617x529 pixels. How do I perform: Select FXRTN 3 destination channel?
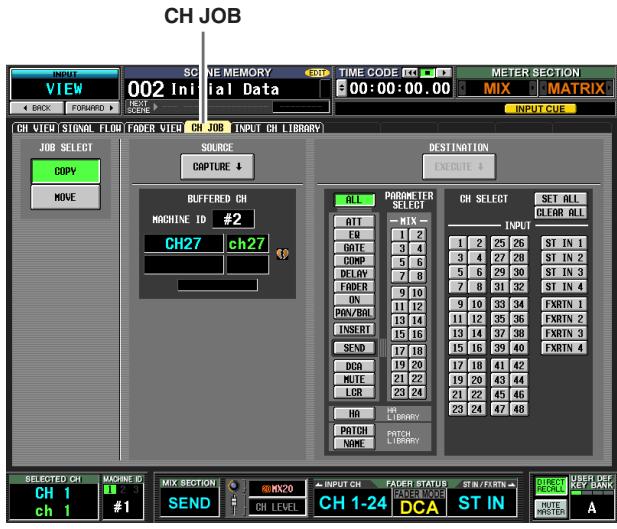point(564,333)
